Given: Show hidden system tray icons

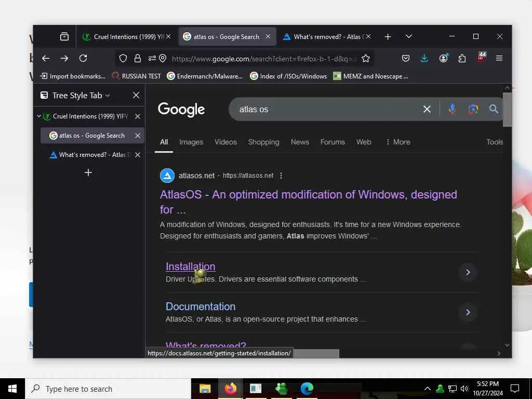Looking at the screenshot, I should coord(428,389).
